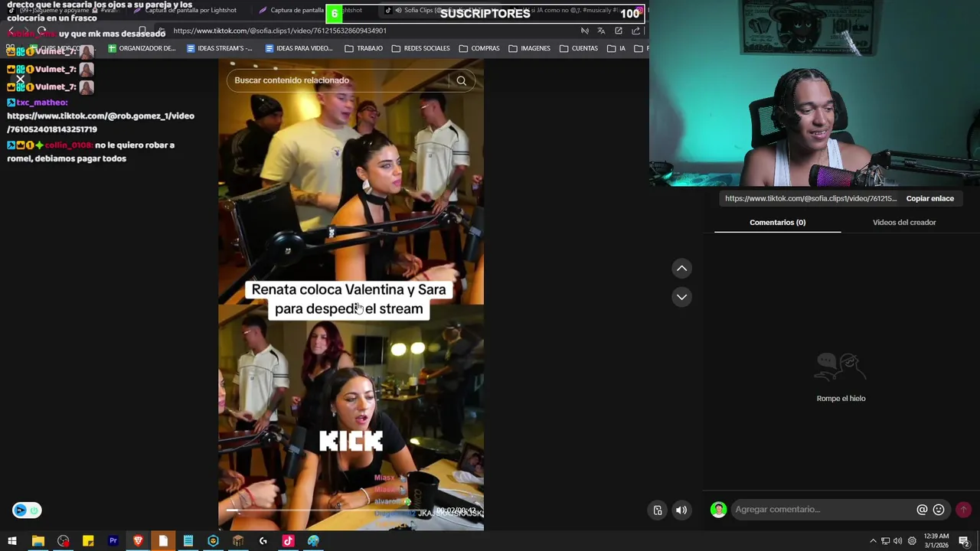Open network status in system tray
Image resolution: width=980 pixels, height=551 pixels.
[x=885, y=541]
